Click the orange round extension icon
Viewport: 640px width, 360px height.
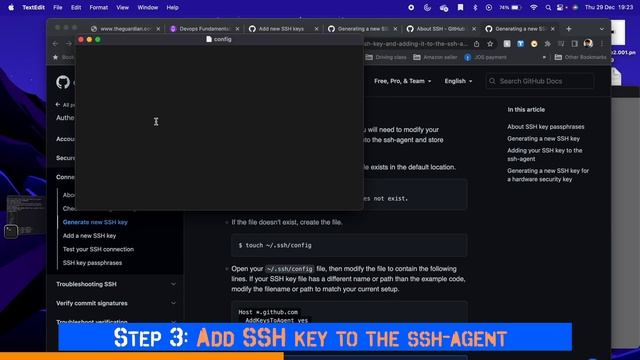point(534,44)
